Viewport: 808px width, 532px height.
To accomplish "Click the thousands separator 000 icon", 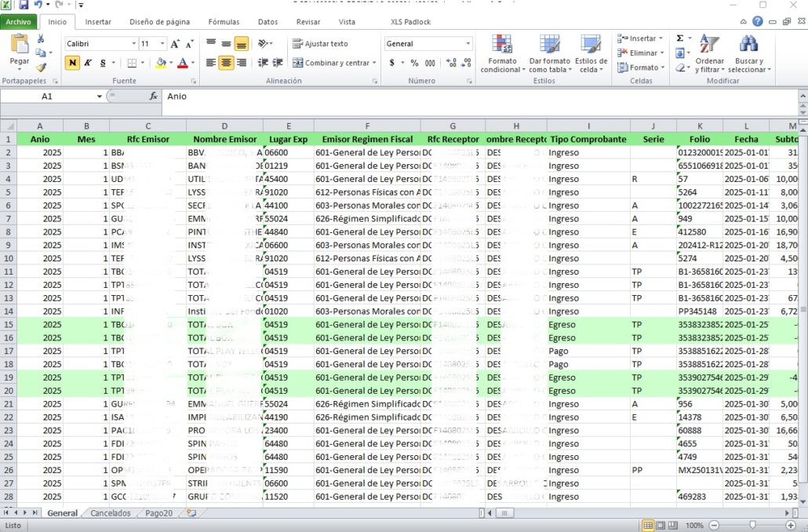I will pyautogui.click(x=431, y=63).
